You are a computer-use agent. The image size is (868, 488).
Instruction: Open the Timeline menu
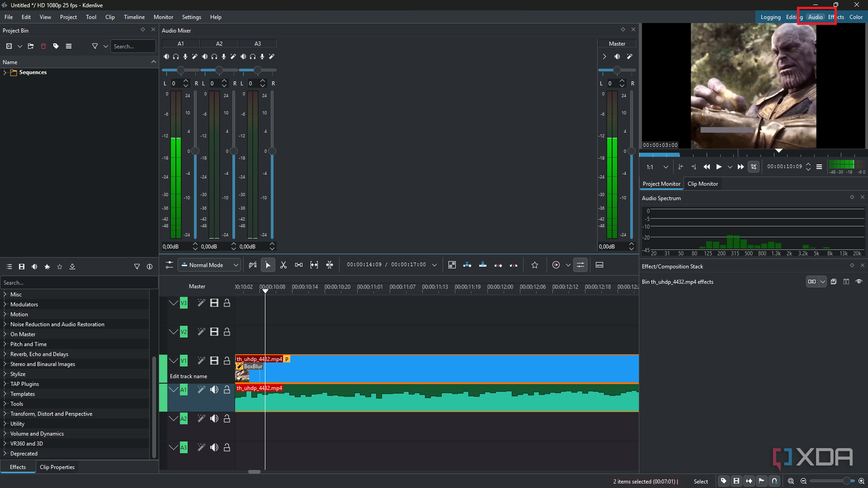pos(134,17)
